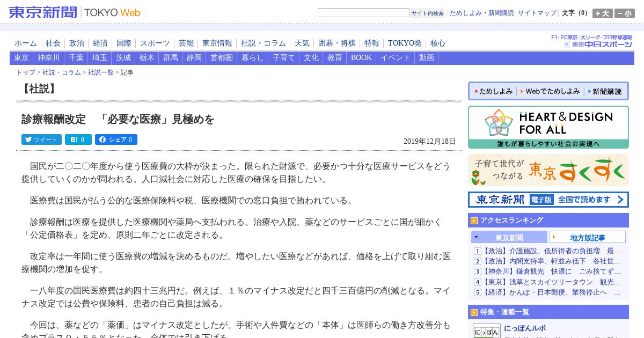Share article via the ツイート Twitter button
The width and height of the screenshot is (644, 338).
[41, 139]
